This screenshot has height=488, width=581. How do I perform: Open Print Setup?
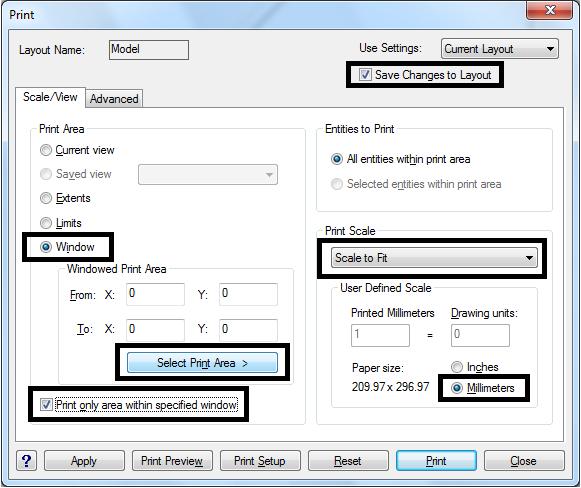point(260,461)
